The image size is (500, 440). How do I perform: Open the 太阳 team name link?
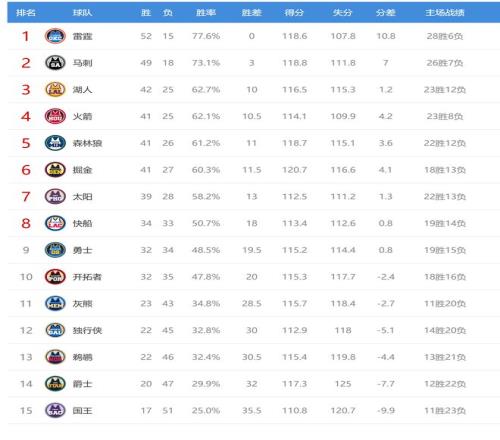click(82, 197)
